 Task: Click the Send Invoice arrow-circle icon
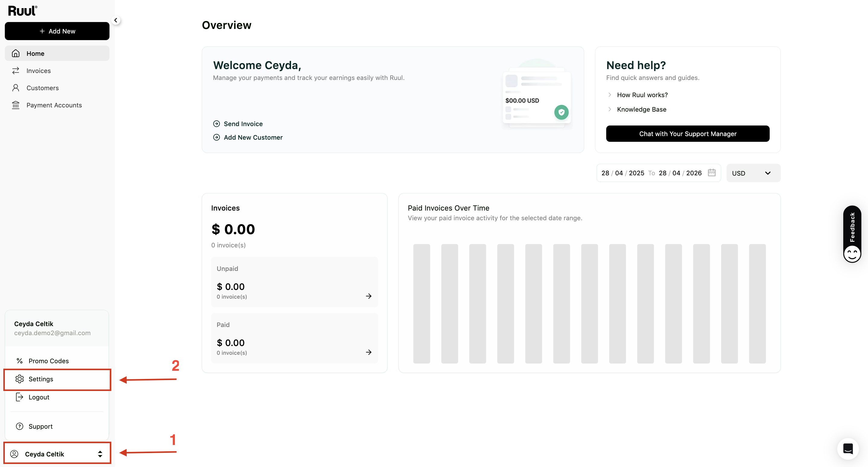point(216,124)
